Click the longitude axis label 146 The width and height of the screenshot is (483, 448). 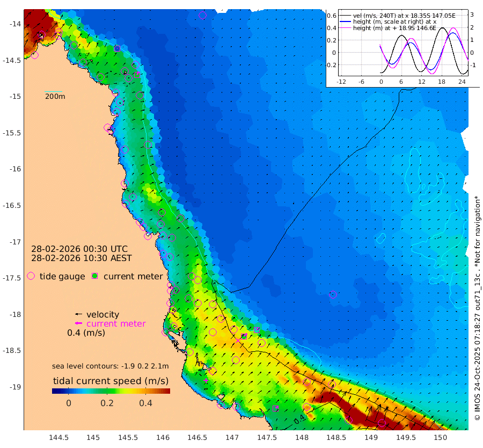coord(163,437)
